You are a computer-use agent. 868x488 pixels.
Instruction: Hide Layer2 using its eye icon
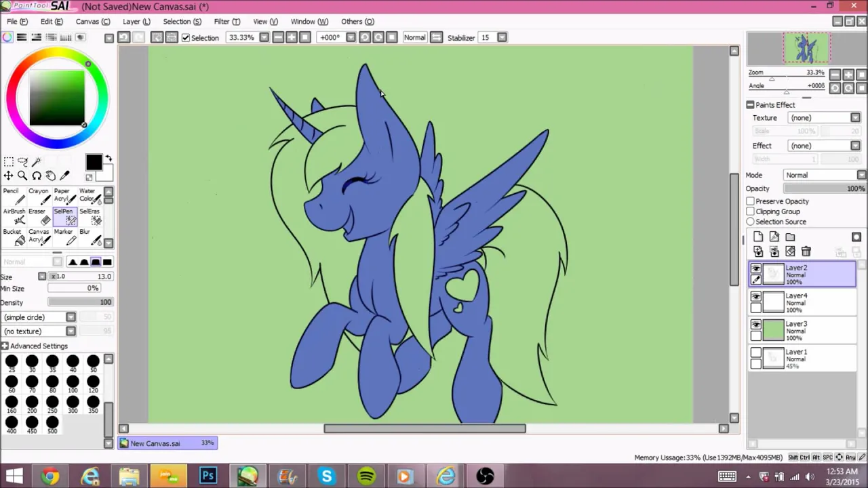756,269
